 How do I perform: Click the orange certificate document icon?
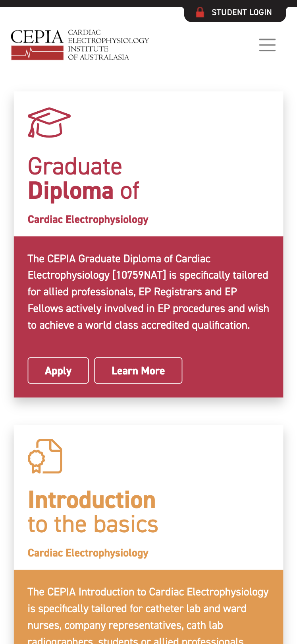point(45,456)
